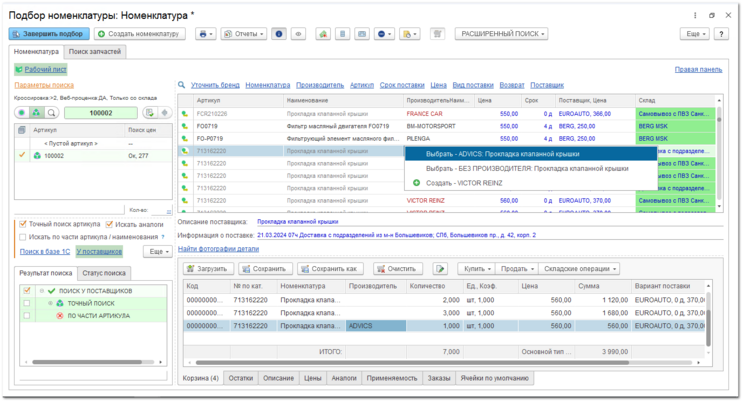The height and width of the screenshot is (402, 743).
Task: Click the magnifier icon before Уточнить бренд
Action: (x=181, y=85)
